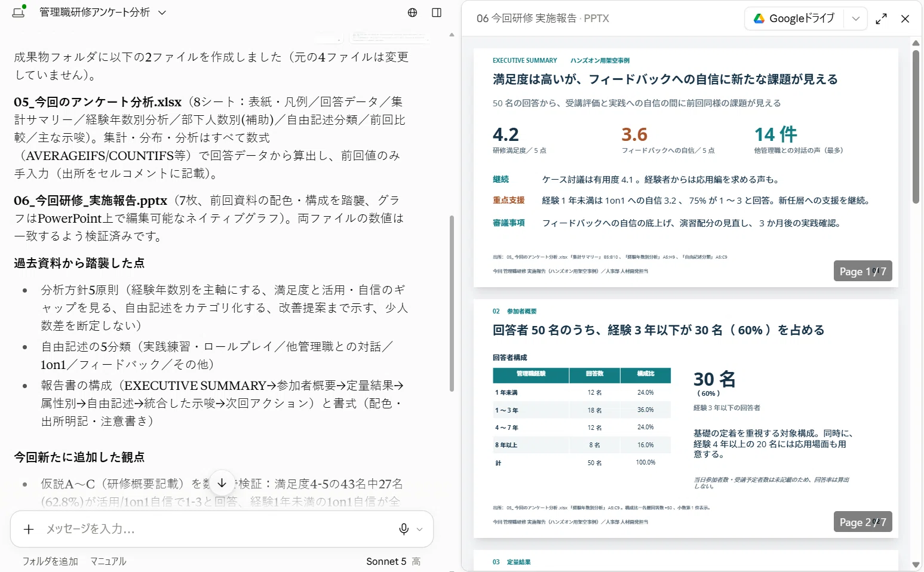
Task: Click the 管理職経験 table column header
Action: [530, 374]
